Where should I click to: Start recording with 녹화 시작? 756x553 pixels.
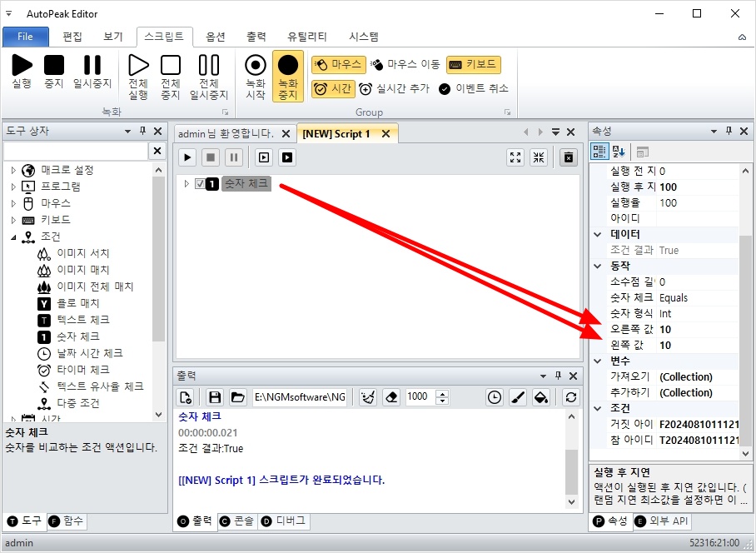(256, 77)
